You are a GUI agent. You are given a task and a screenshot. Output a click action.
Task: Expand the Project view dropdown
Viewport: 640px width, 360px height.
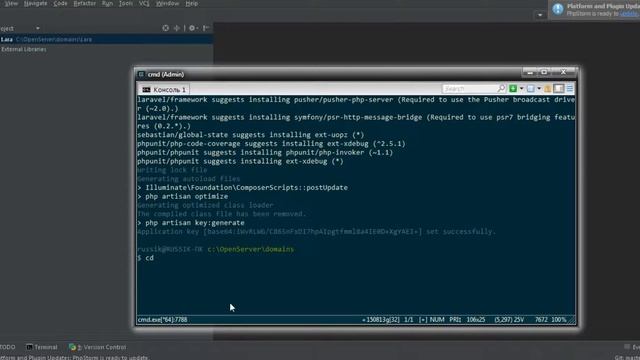click(38, 28)
